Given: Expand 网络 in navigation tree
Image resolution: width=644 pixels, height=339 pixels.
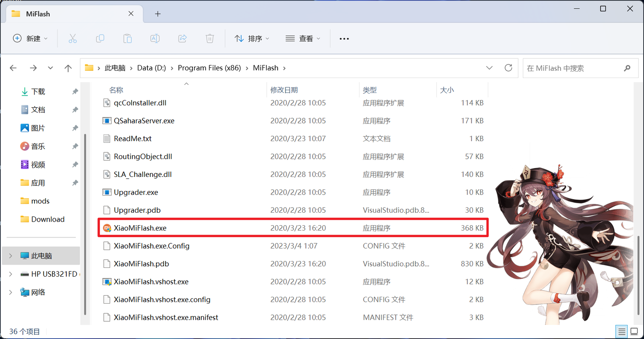Looking at the screenshot, I should pyautogui.click(x=10, y=292).
